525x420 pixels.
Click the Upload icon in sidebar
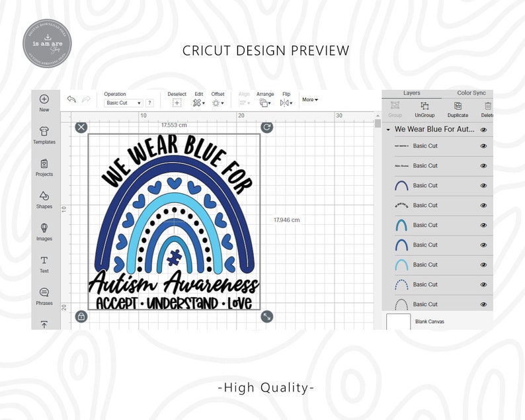[x=44, y=324]
